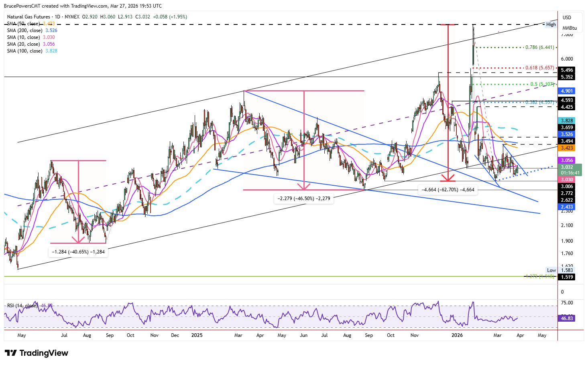Click the 0.786 (6.441) Fibonacci level label
This screenshot has height=365, width=588.
pos(540,47)
